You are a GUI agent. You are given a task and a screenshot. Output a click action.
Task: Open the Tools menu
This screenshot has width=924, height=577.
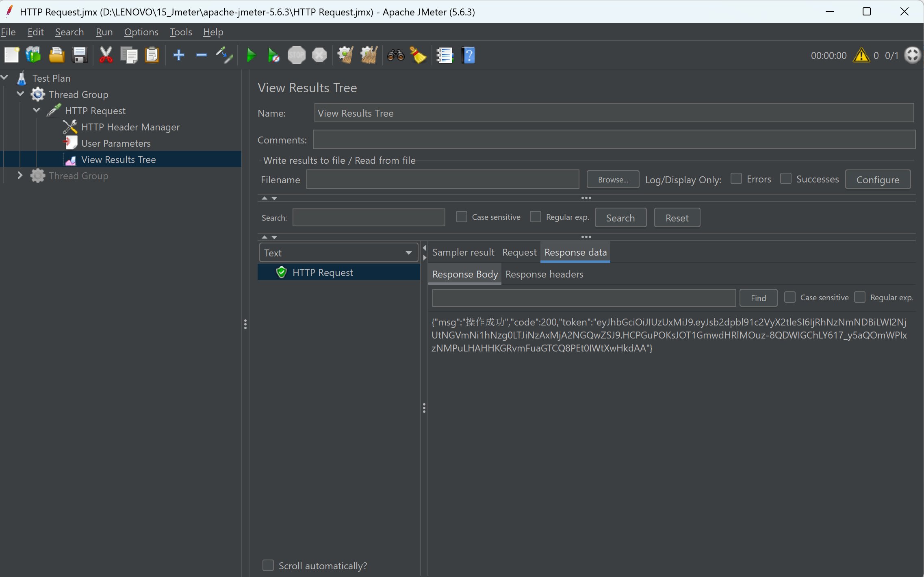click(x=180, y=32)
